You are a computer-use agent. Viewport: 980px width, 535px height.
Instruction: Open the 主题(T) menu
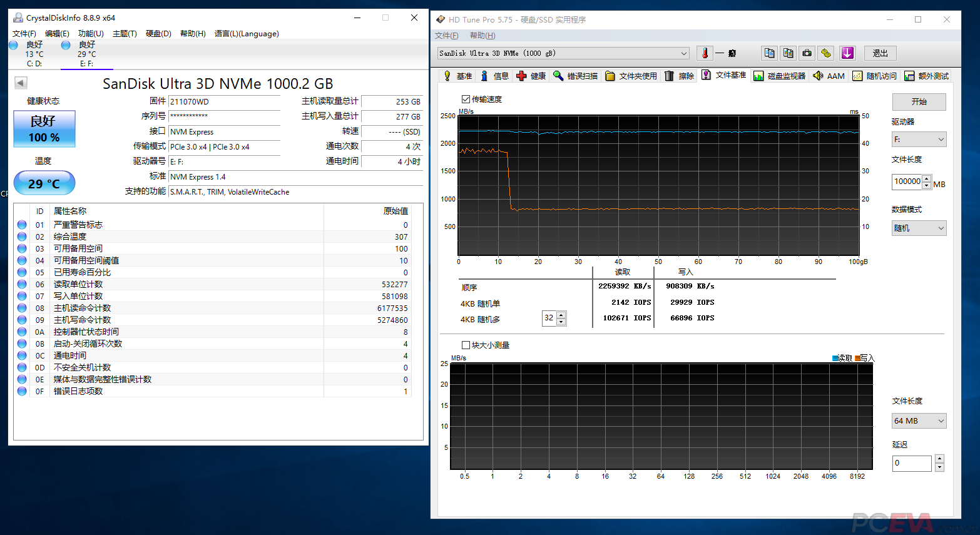[125, 34]
